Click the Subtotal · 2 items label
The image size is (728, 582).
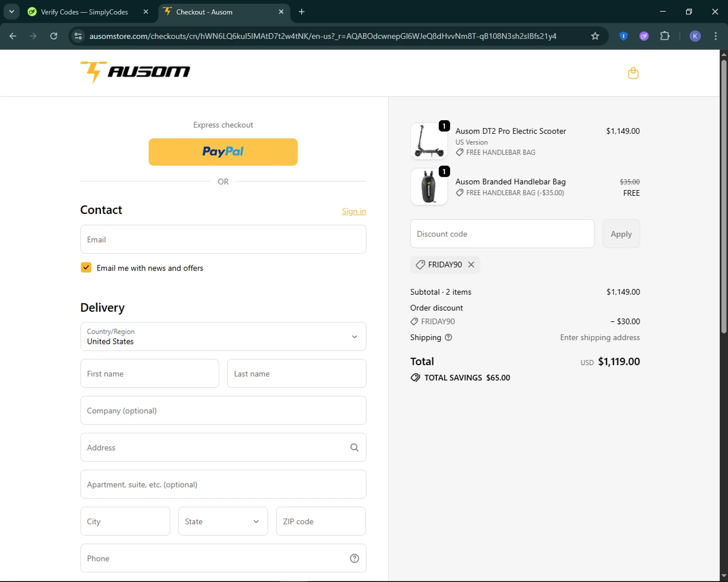pyautogui.click(x=441, y=292)
